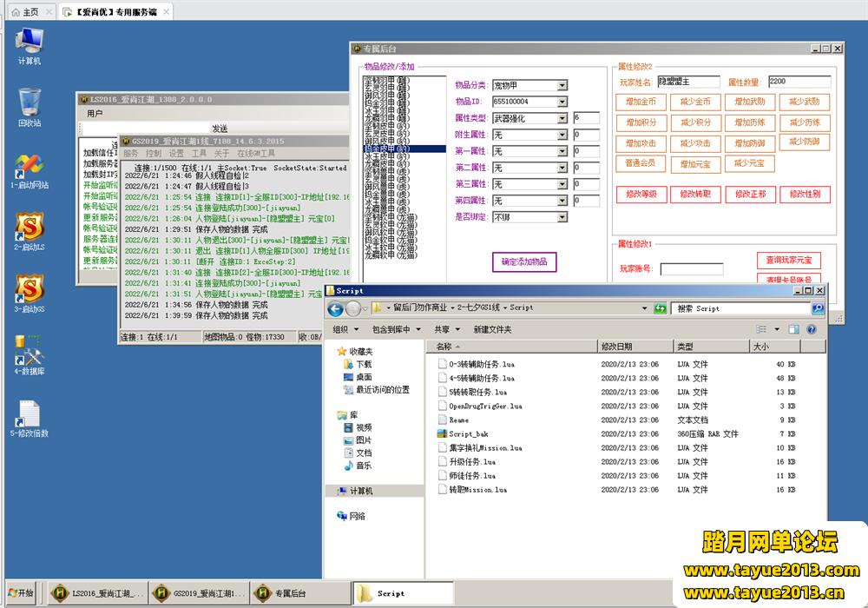Open 最近访问的位置 in the sidebar
This screenshot has width=868, height=608.
[x=377, y=390]
